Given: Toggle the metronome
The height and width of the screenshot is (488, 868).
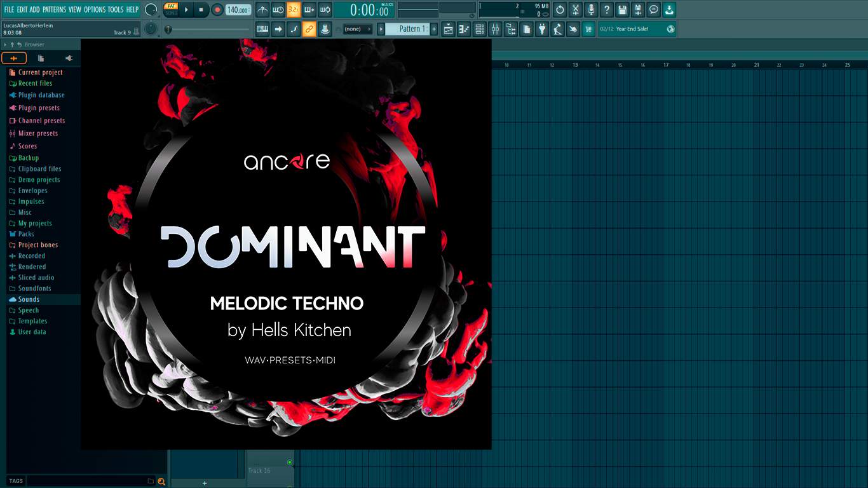Looking at the screenshot, I should 263,10.
